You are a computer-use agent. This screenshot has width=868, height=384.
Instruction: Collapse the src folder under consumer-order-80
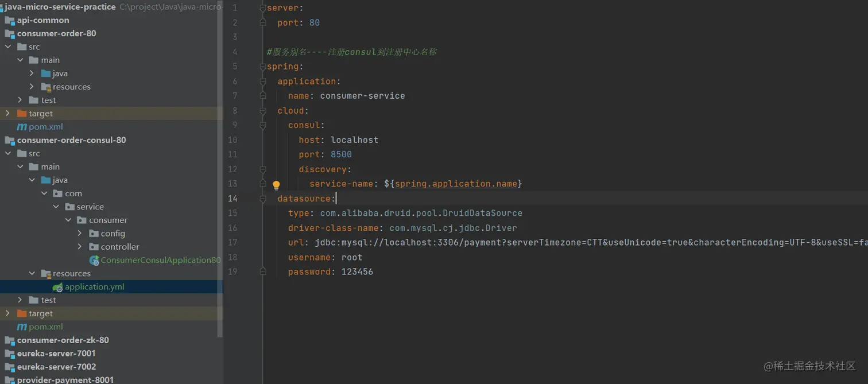click(x=8, y=46)
